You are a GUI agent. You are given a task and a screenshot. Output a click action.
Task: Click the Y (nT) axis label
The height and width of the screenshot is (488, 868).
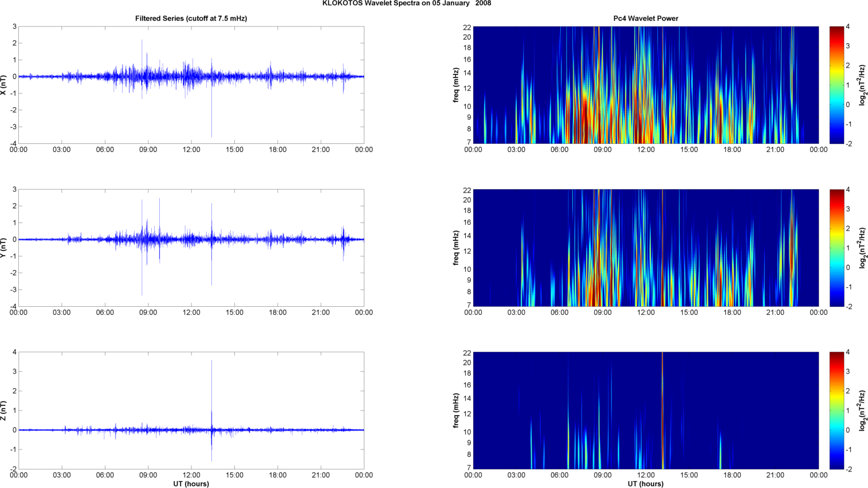click(x=3, y=248)
